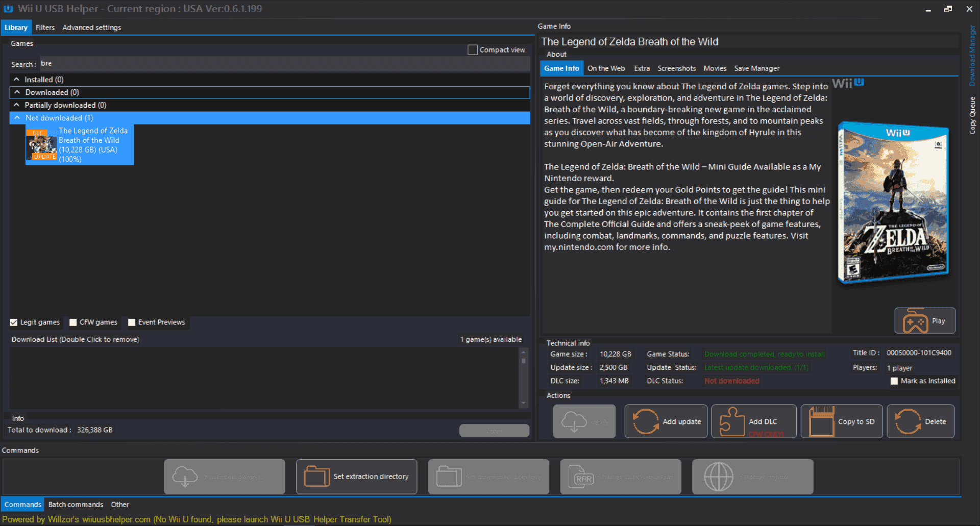Click the 'Not downloaded' DLC status text
Image resolution: width=980 pixels, height=526 pixels.
[732, 381]
